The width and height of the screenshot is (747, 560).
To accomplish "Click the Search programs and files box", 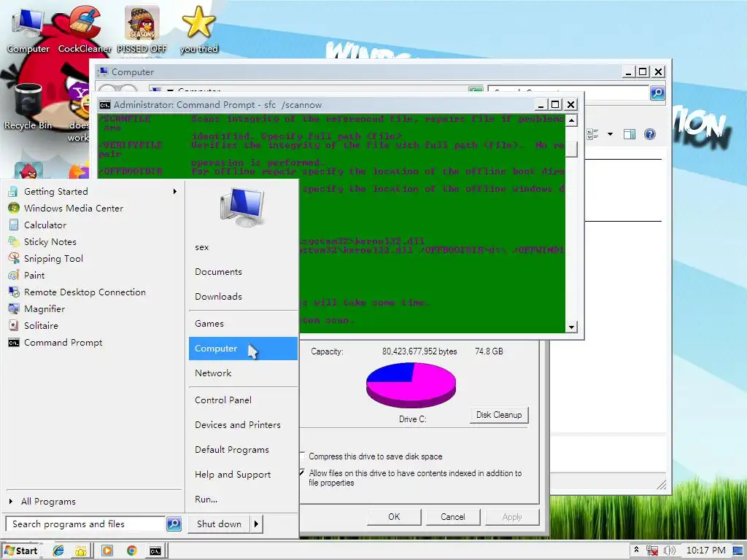I will 86,524.
